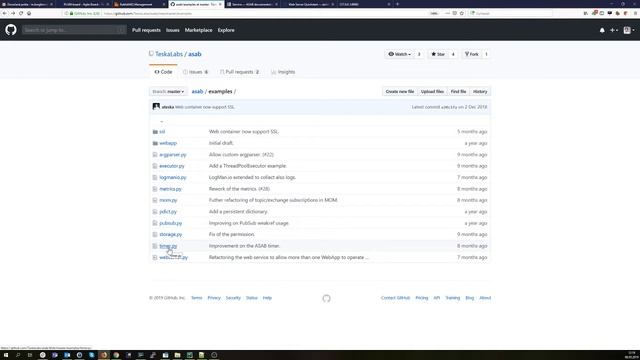Open Issues in the top navigation
The image size is (640, 360).
[x=173, y=30]
